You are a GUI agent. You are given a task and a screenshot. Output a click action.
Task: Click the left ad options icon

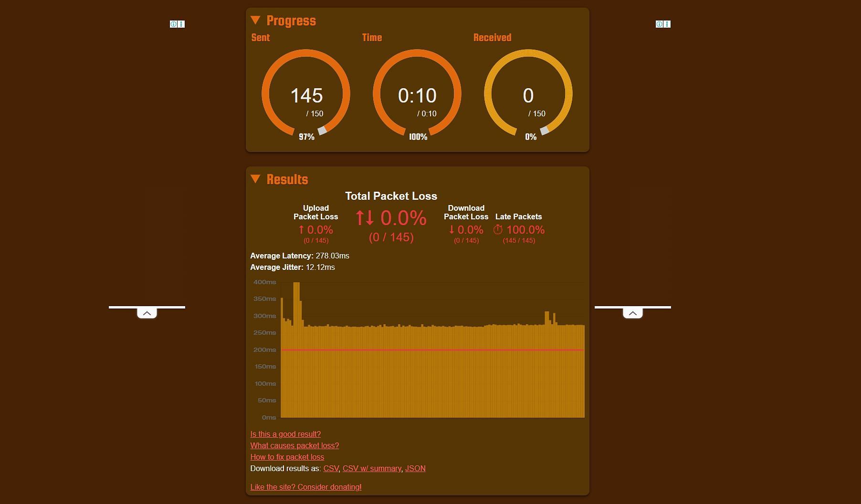point(181,24)
